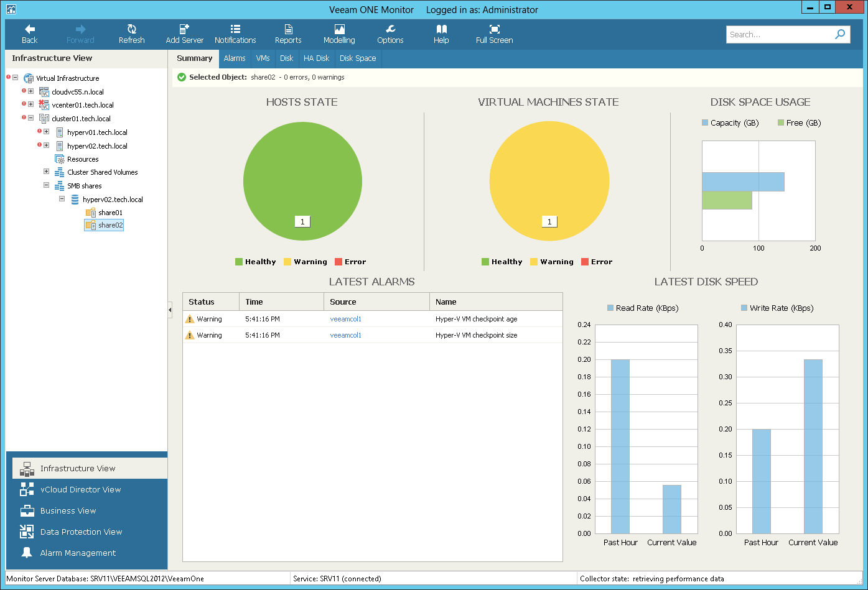Click the Capacity bar in Disk Space Usage
This screenshot has height=590, width=868.
coord(743,182)
